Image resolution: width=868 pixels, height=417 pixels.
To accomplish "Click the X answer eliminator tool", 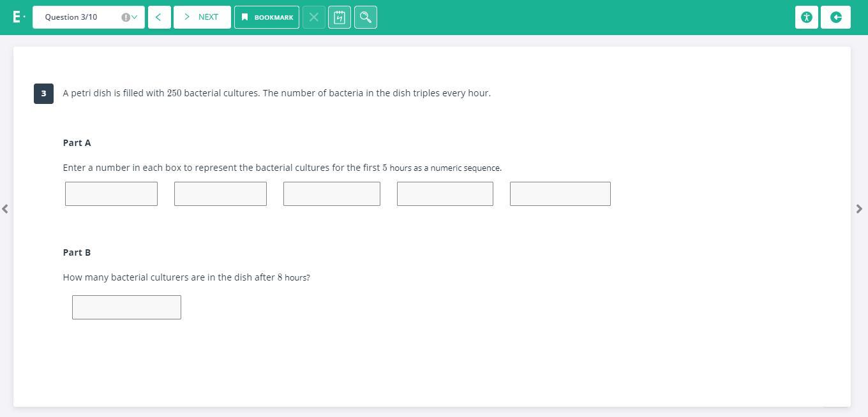I will pyautogui.click(x=313, y=17).
